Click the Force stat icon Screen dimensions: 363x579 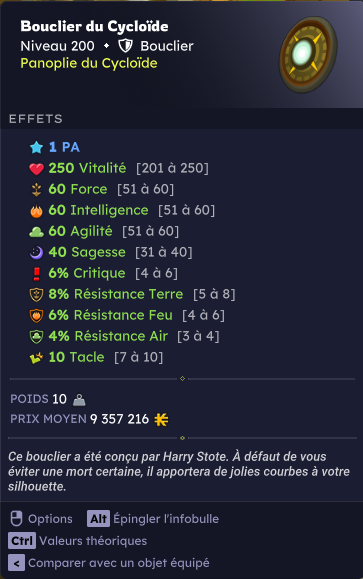36,190
